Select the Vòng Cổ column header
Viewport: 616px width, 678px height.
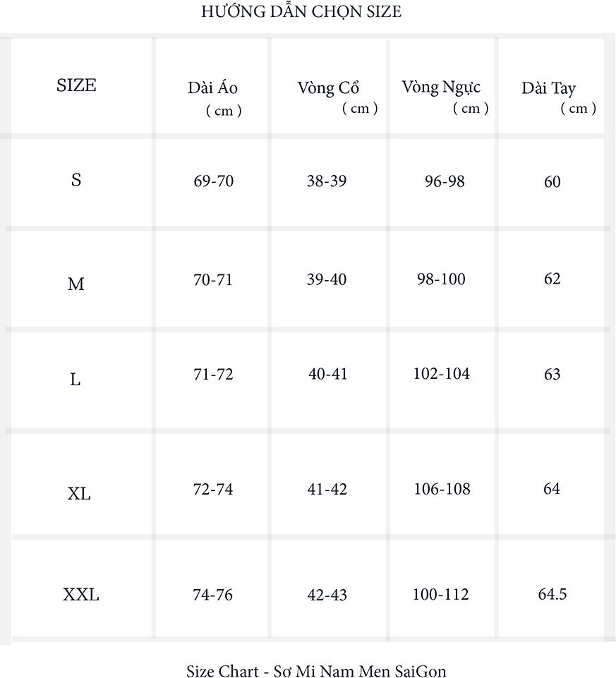click(328, 88)
